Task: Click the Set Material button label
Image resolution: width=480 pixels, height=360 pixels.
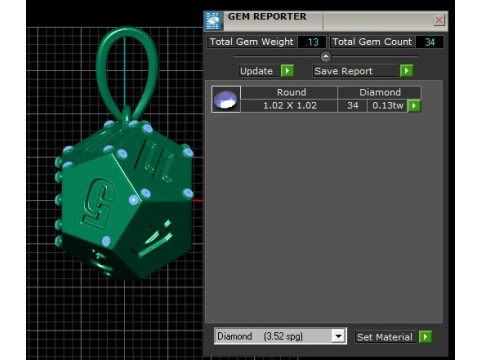Action: 384,337
